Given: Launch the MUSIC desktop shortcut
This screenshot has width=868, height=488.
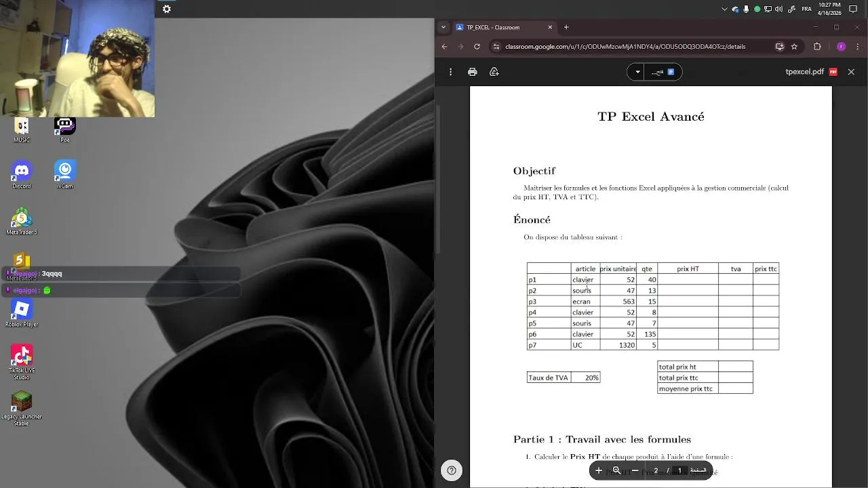Looking at the screenshot, I should [22, 130].
